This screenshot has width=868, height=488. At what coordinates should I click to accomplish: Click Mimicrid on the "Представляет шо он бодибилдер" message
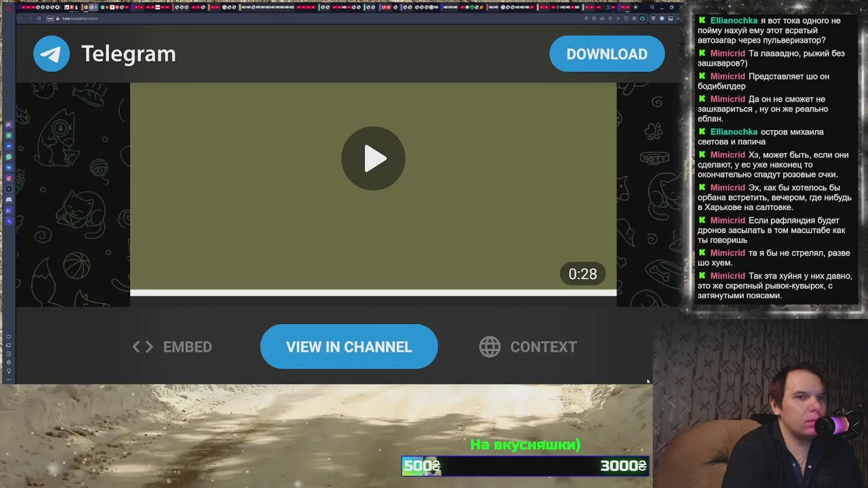(728, 77)
